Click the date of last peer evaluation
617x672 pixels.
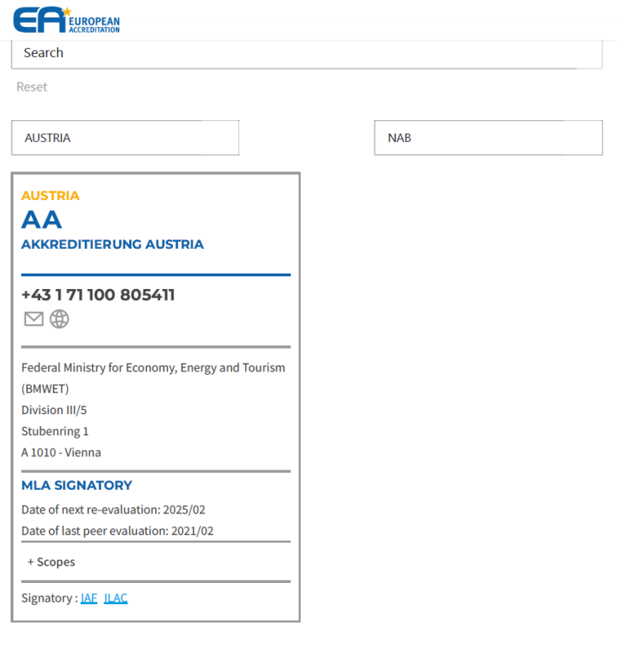coord(118,531)
